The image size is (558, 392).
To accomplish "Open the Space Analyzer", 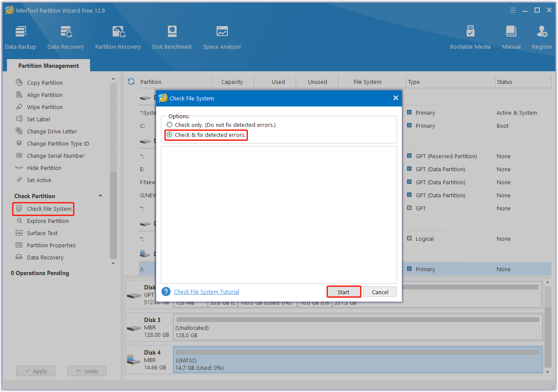I will (x=222, y=38).
